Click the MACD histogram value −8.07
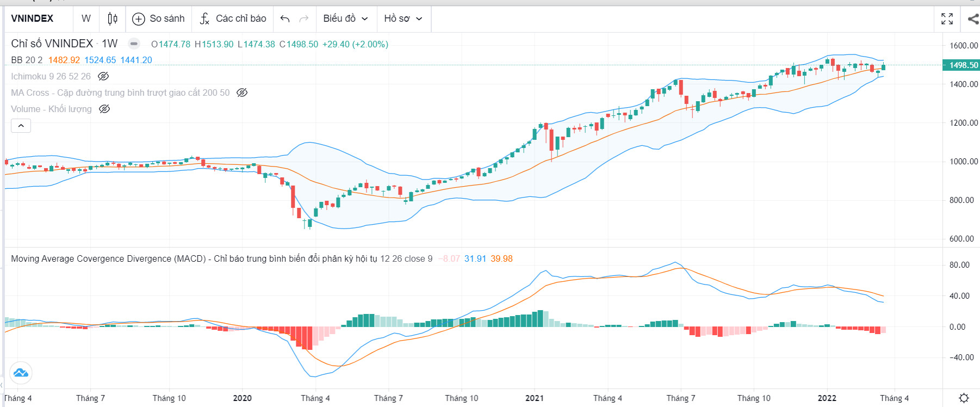The image size is (980, 407). (x=449, y=258)
